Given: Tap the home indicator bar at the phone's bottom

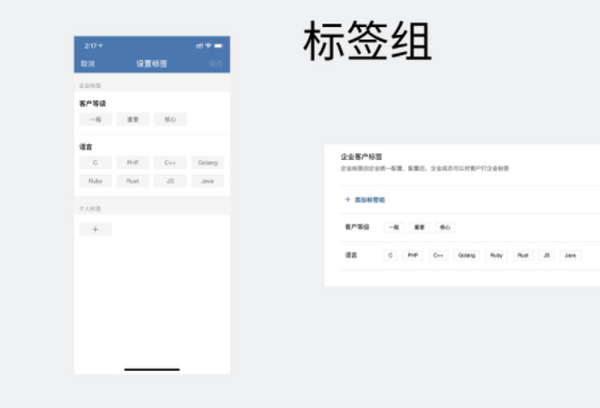Looking at the screenshot, I should pos(152,369).
